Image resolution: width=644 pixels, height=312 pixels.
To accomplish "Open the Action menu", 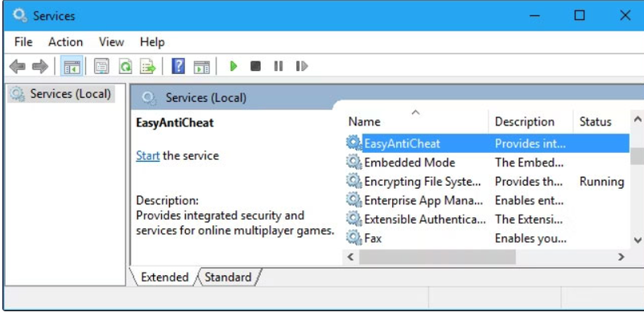I will [x=65, y=42].
